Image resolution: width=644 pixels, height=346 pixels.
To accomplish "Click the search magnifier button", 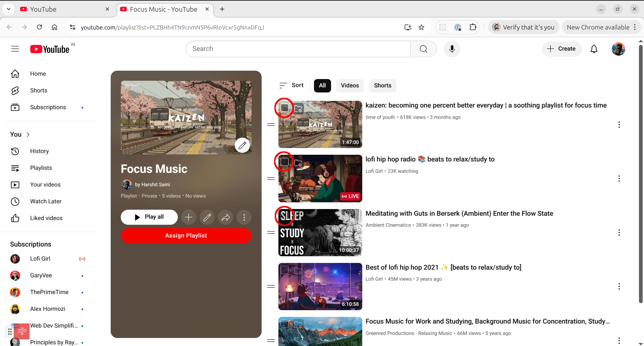I will (423, 49).
